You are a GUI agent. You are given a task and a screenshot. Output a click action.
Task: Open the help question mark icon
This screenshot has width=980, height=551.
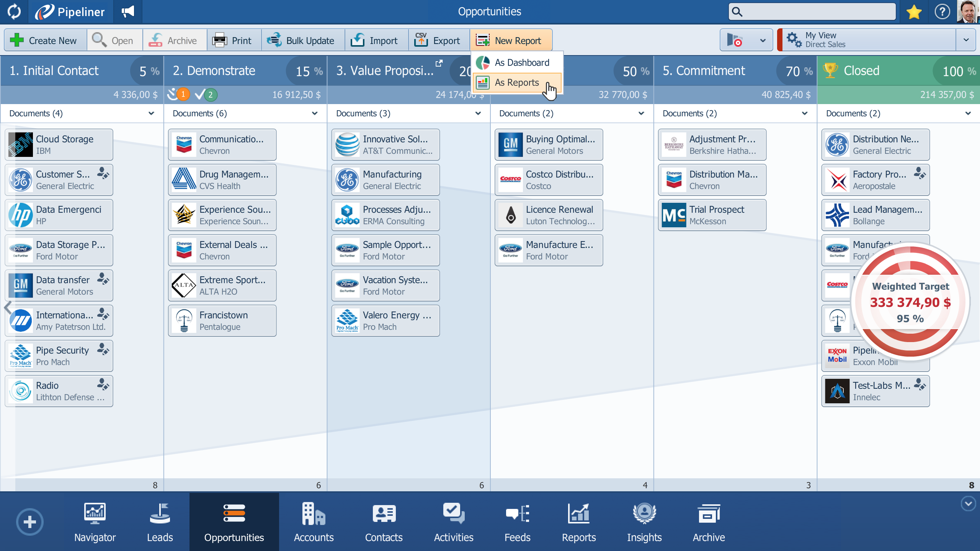coord(942,11)
